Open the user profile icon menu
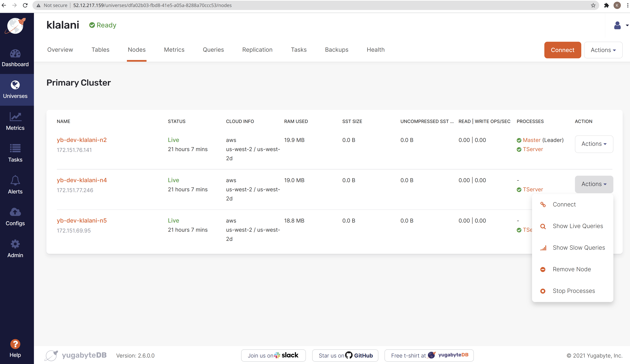 pos(617,25)
